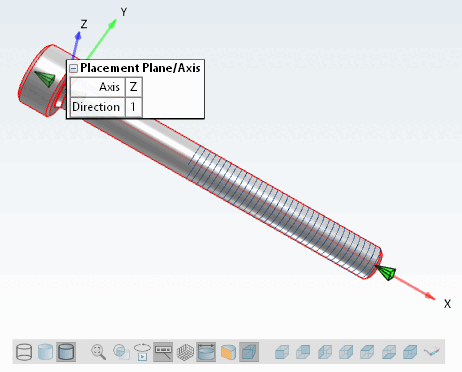This screenshot has width=462, height=372.
Task: Select shaded cylinder display mode
Action: click(45, 352)
